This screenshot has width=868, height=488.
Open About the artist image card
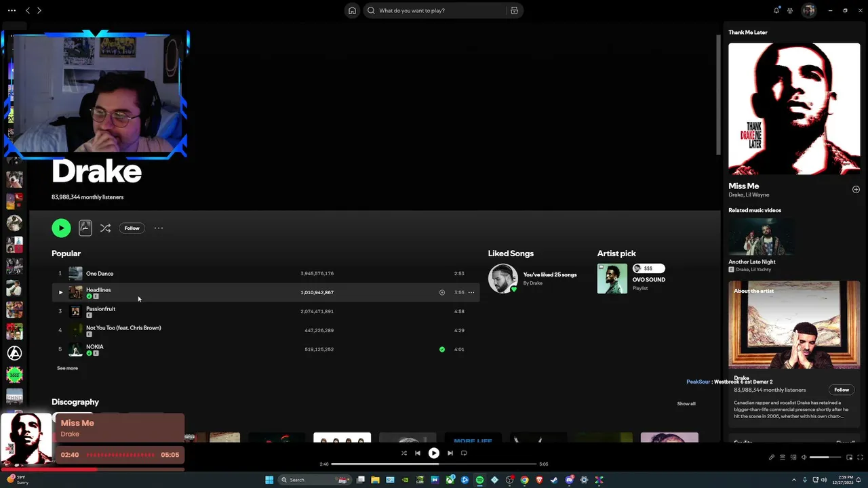click(794, 325)
